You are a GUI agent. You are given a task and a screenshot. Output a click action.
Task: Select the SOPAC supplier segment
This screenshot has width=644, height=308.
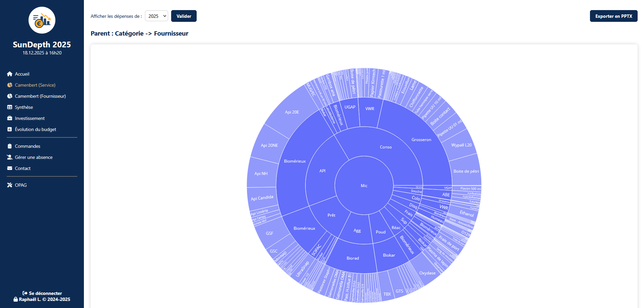click(316, 250)
